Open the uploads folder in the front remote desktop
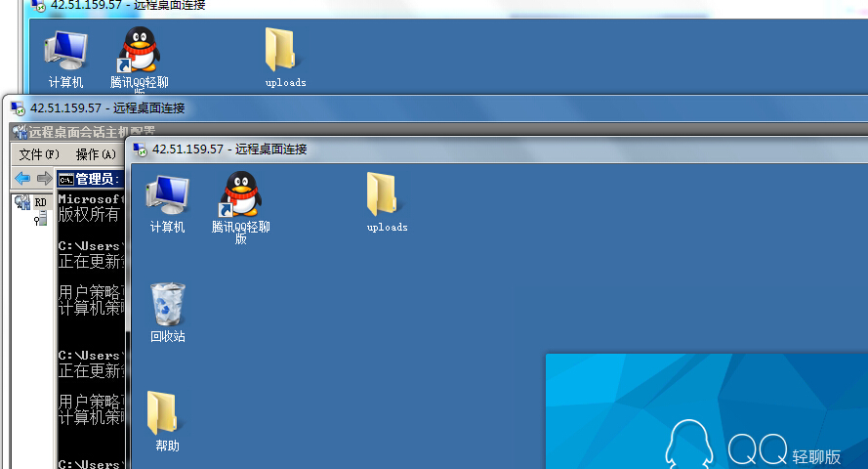The width and height of the screenshot is (868, 469). 387,201
